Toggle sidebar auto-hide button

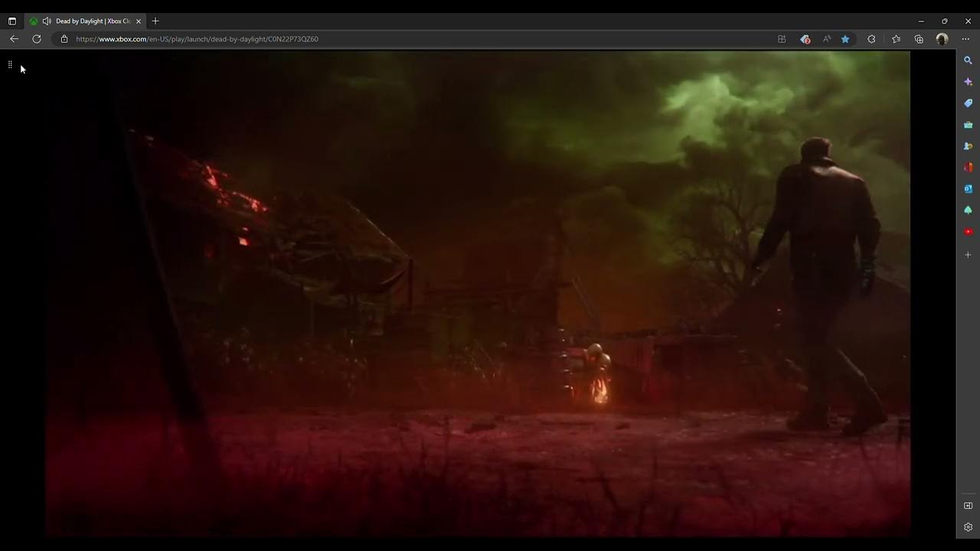tap(968, 506)
